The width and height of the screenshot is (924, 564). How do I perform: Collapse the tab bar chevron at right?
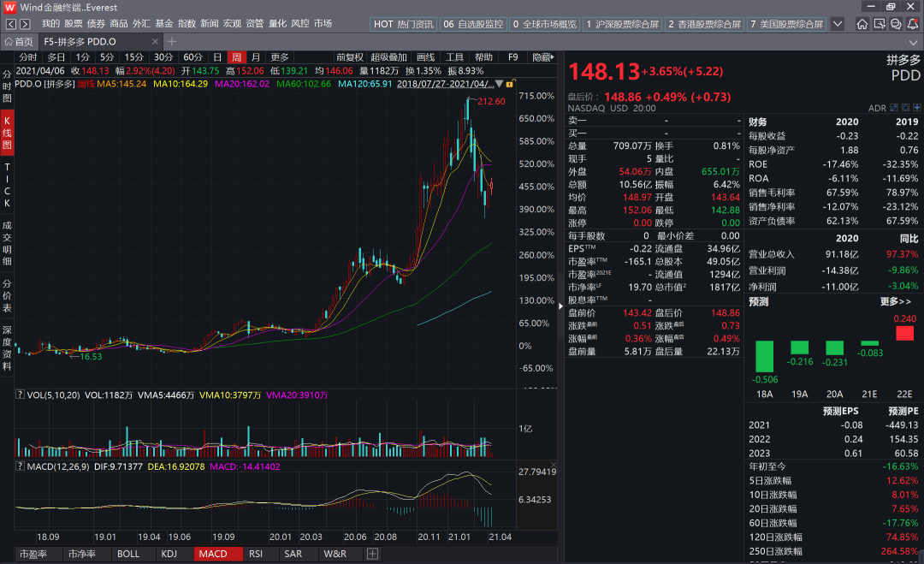tap(914, 42)
